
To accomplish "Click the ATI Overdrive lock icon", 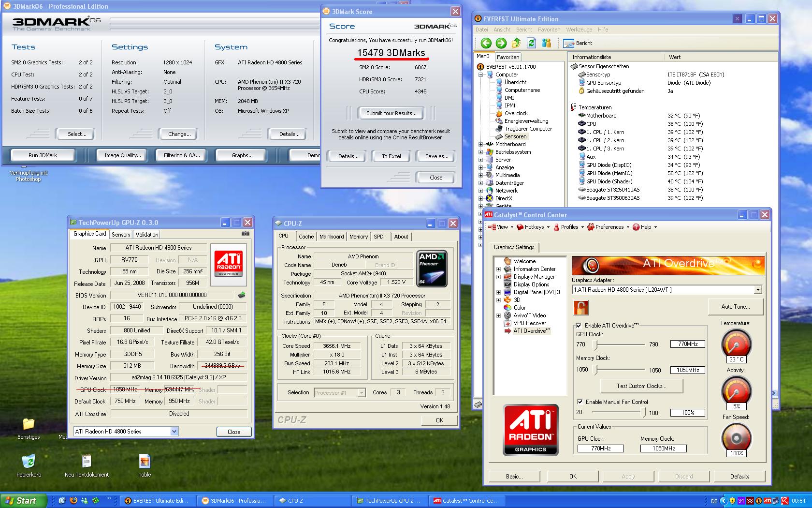I will click(x=581, y=308).
